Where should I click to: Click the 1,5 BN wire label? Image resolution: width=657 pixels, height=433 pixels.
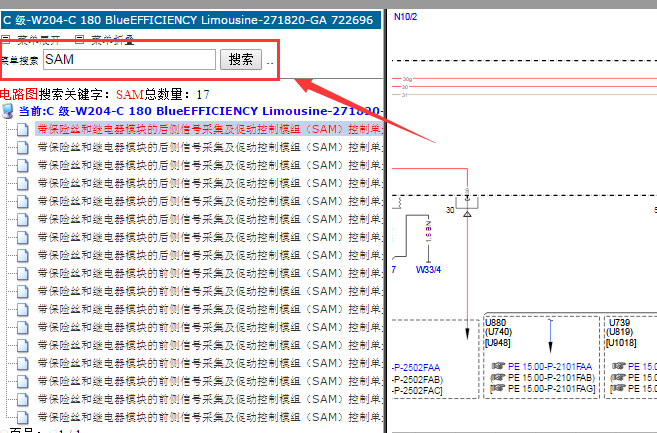coord(428,231)
